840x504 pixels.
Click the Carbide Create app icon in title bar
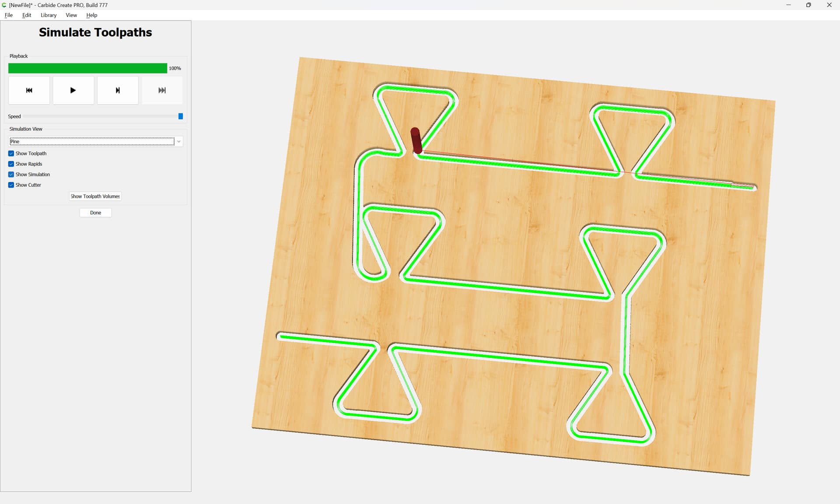4,5
